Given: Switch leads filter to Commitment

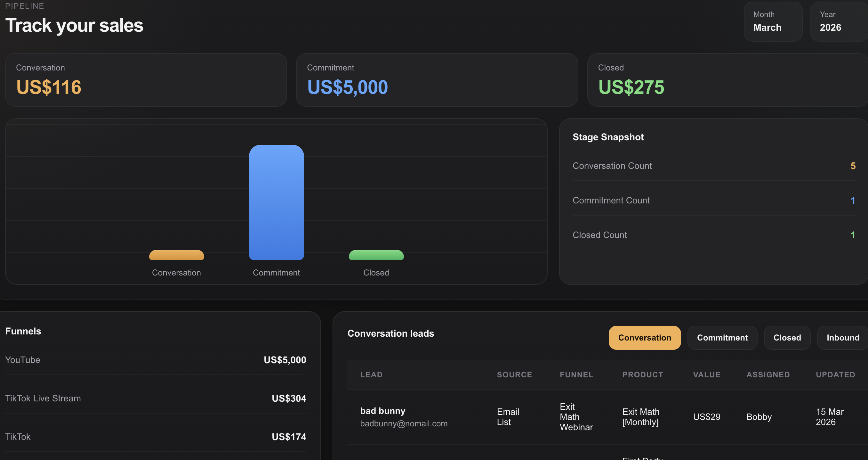Looking at the screenshot, I should (x=722, y=338).
